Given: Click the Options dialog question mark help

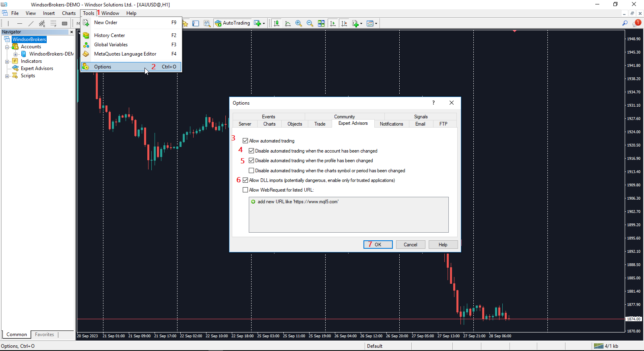Looking at the screenshot, I should [433, 103].
